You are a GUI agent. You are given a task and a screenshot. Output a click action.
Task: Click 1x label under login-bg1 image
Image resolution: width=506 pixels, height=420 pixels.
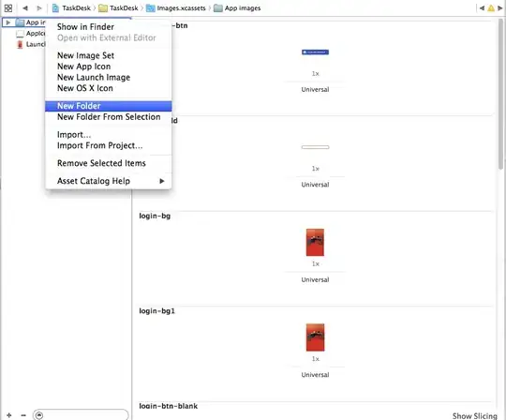(315, 359)
